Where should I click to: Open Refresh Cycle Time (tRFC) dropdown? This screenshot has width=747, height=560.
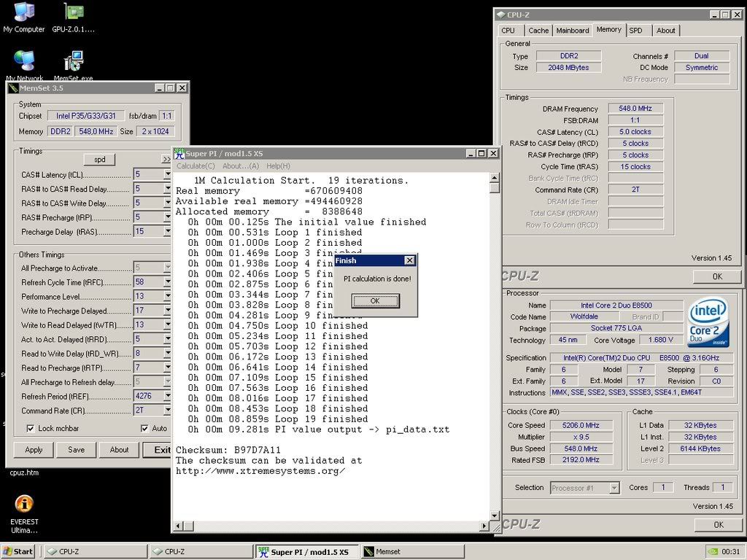(x=167, y=282)
